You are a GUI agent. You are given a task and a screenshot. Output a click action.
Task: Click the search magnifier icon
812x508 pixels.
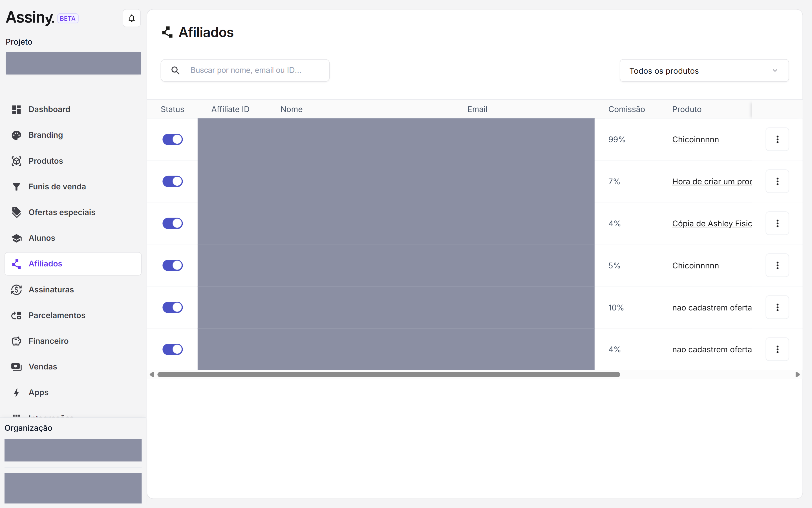coord(175,70)
